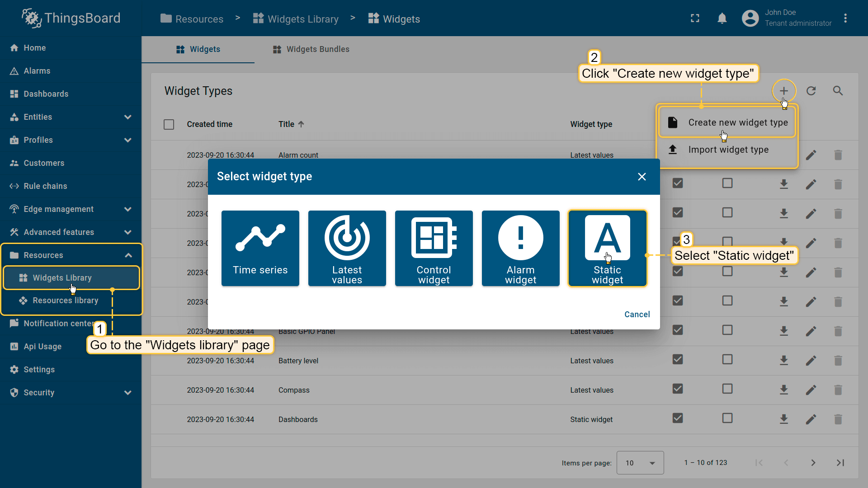868x488 pixels.
Task: Click the refresh icon in Widget Types
Action: 811,91
